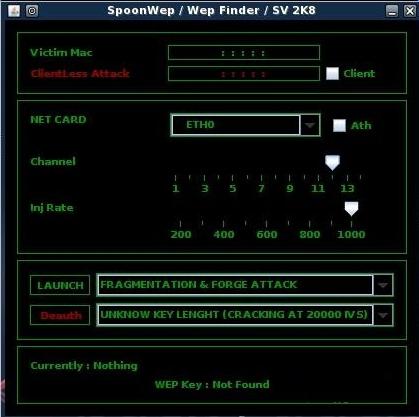The width and height of the screenshot is (419, 417).
Task: Open the NET CARD dropdown arrow
Action: [310, 125]
